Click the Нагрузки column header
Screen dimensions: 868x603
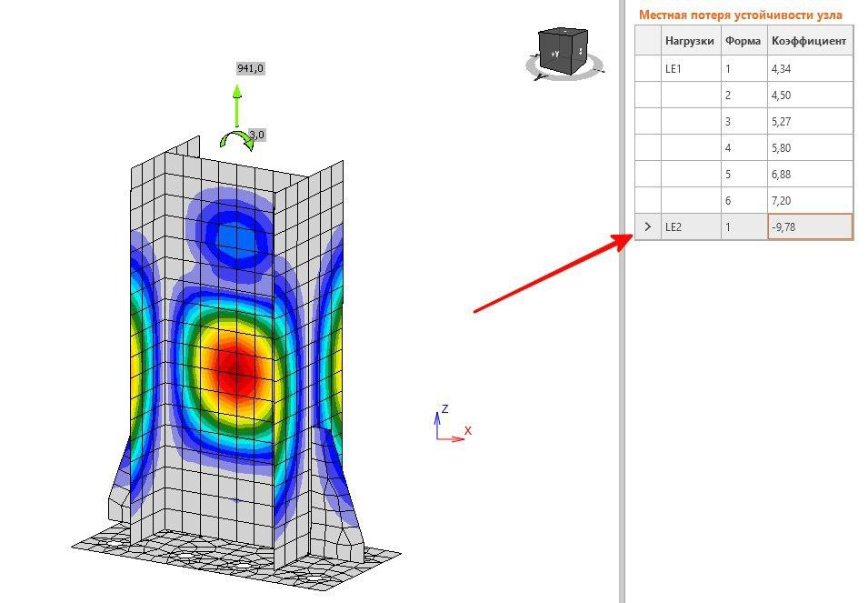(691, 40)
